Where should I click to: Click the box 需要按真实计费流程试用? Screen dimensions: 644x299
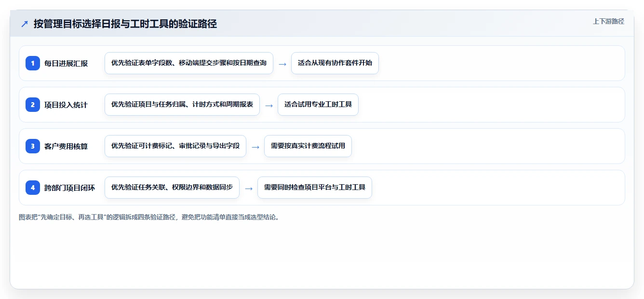coord(308,146)
